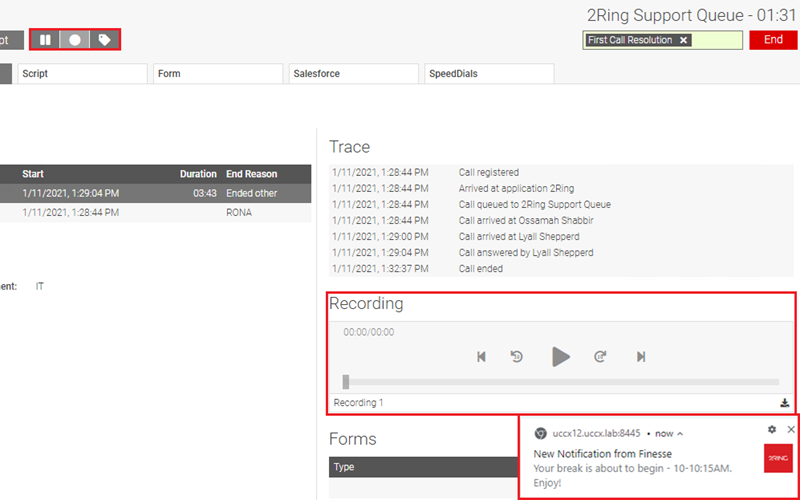Viewport: 800px width, 500px height.
Task: Click the Chrome icon in the notification
Action: pyautogui.click(x=540, y=434)
